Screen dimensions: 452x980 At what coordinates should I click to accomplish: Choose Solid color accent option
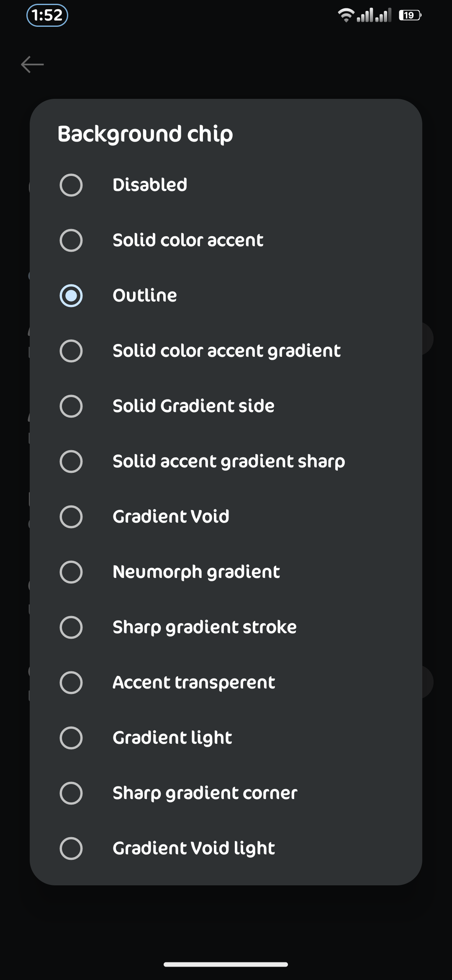[x=226, y=240]
